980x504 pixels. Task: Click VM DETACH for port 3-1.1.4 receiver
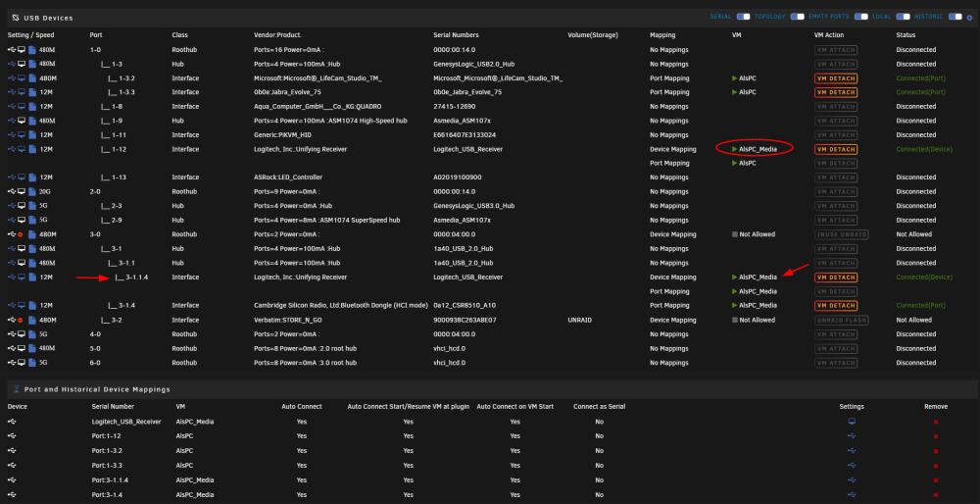coord(836,277)
